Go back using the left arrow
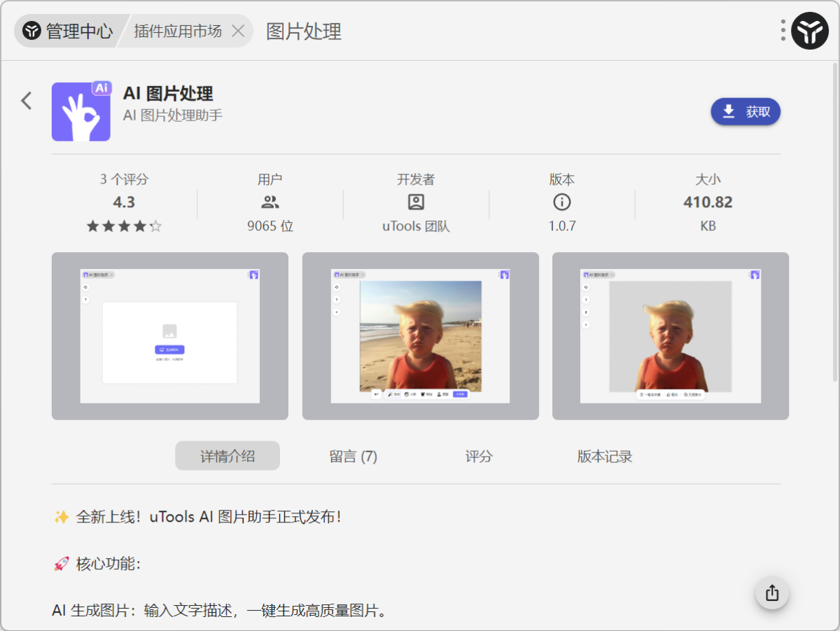Image resolution: width=840 pixels, height=631 pixels. (x=26, y=101)
